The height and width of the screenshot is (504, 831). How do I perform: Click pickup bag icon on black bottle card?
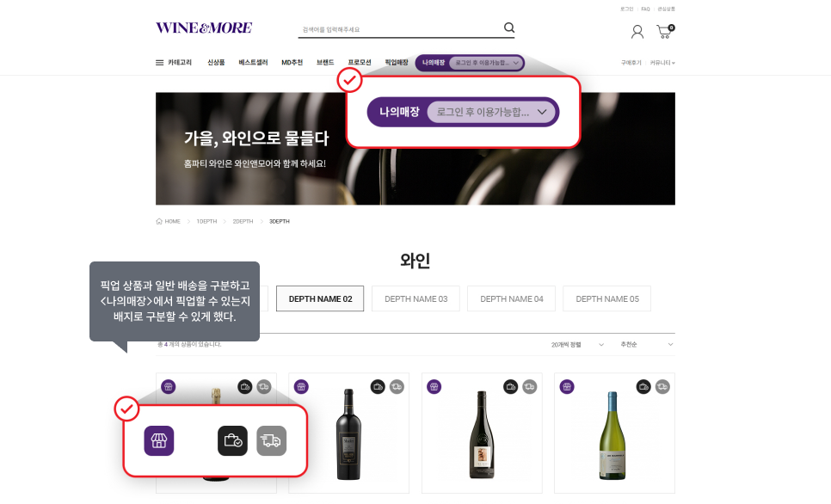click(x=378, y=387)
